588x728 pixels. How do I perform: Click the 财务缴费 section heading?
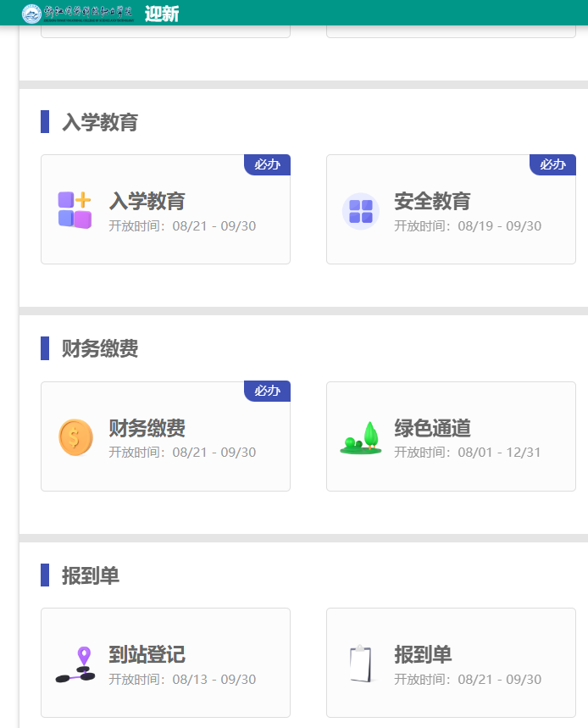99,348
